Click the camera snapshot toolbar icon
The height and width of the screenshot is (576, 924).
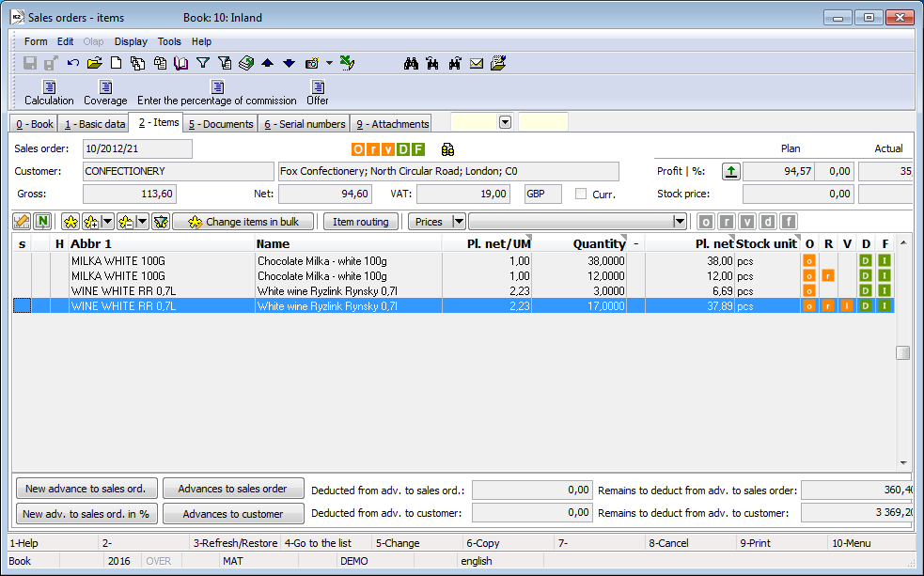click(x=312, y=63)
